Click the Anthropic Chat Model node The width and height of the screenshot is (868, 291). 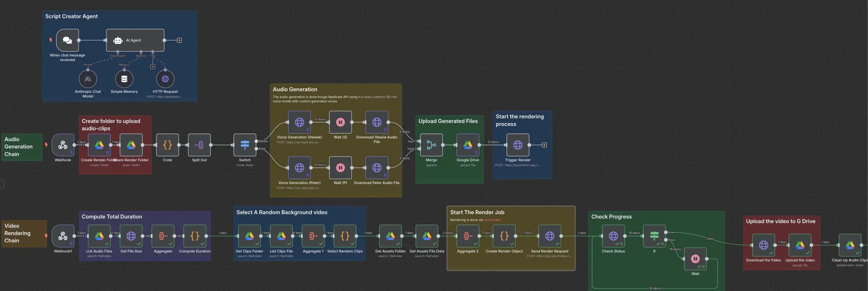pos(88,79)
